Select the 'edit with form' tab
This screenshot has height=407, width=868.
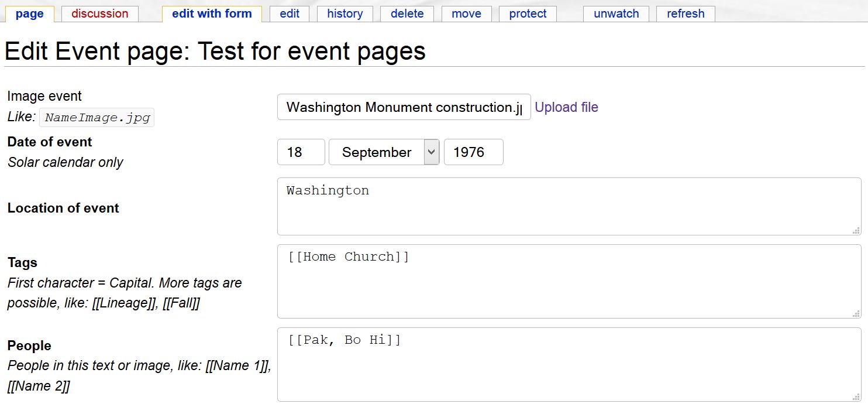coord(212,14)
